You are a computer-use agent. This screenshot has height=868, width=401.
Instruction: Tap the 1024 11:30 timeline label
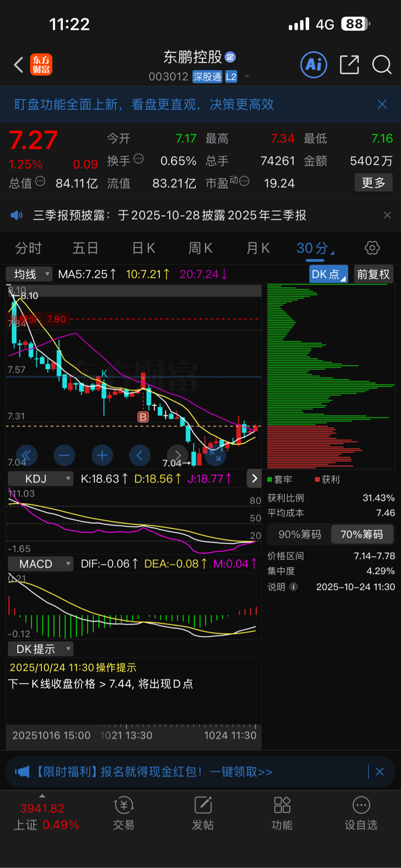[x=230, y=735]
